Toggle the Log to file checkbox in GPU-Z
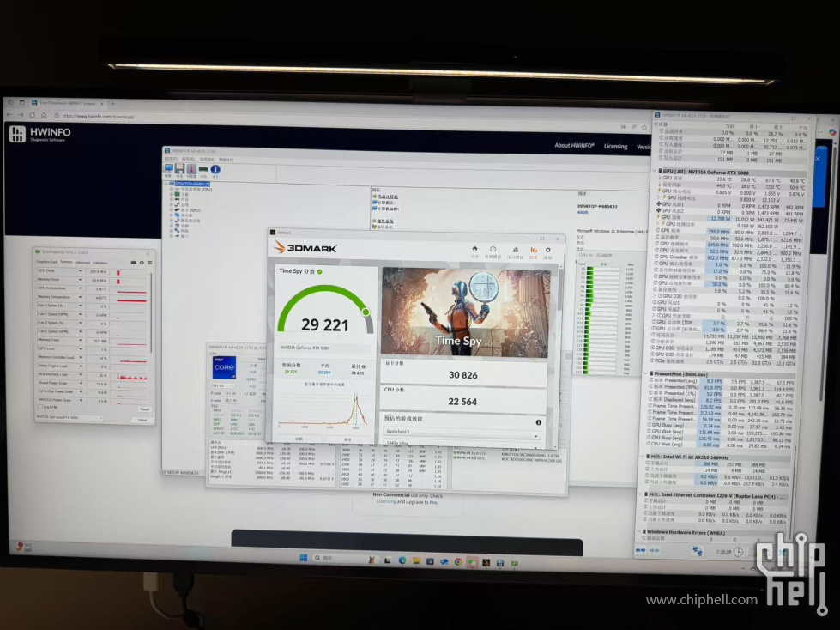 tap(40, 407)
